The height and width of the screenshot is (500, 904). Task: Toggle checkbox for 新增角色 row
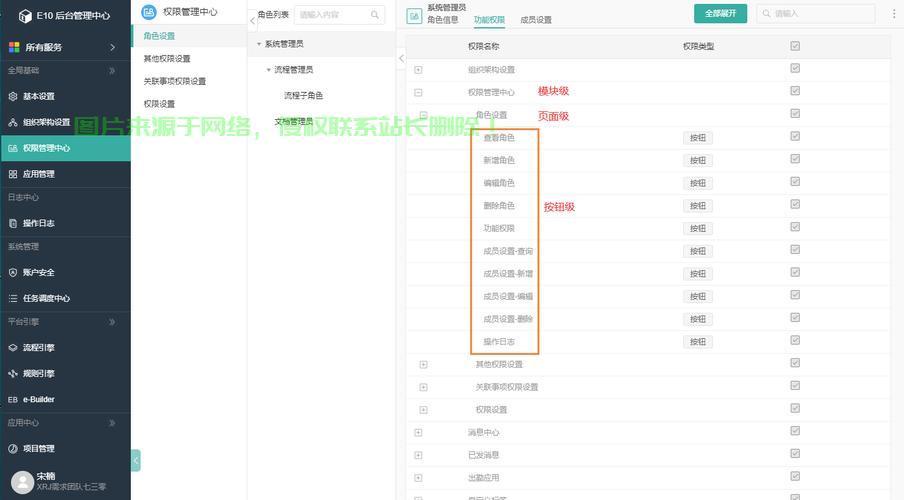[795, 159]
